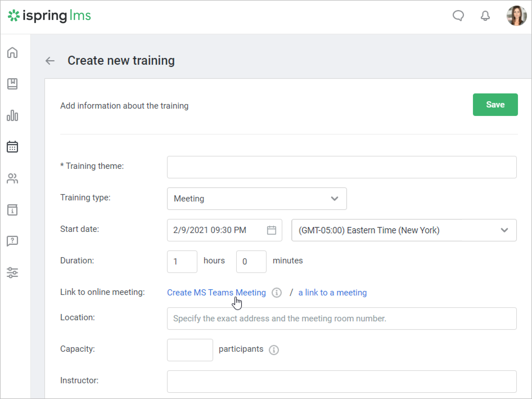Click the 'a link to a meeting' link
Image resolution: width=532 pixels, height=399 pixels.
332,293
